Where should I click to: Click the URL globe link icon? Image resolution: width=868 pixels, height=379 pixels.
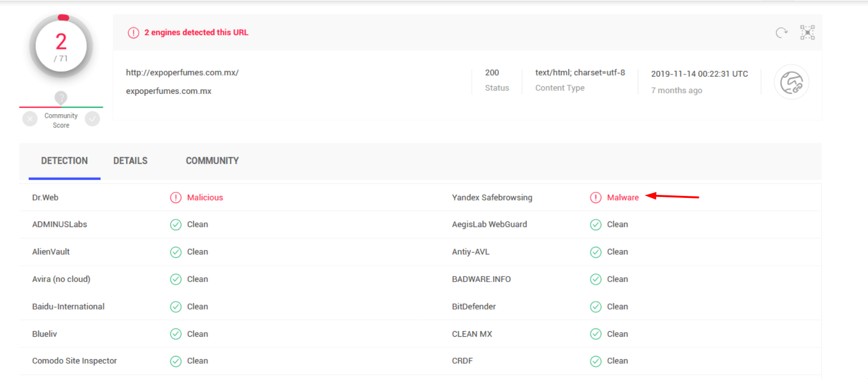click(792, 82)
